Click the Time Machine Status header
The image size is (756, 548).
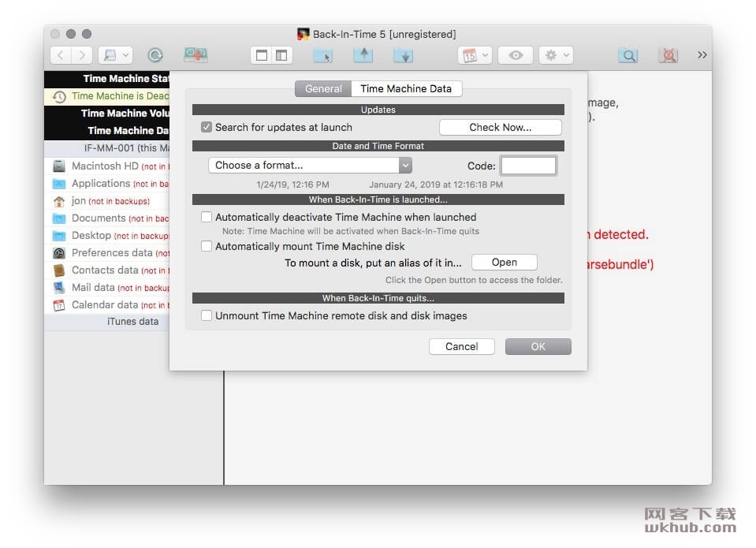(x=107, y=79)
